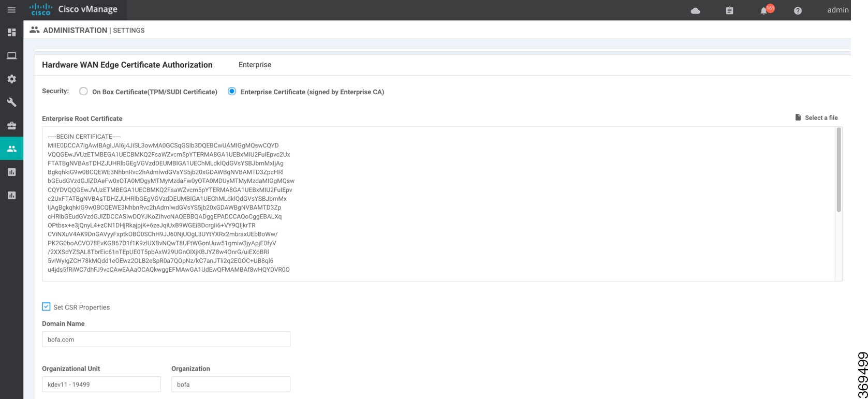This screenshot has height=399, width=868.
Task: Select Enterprise Certificate radio button
Action: point(232,91)
